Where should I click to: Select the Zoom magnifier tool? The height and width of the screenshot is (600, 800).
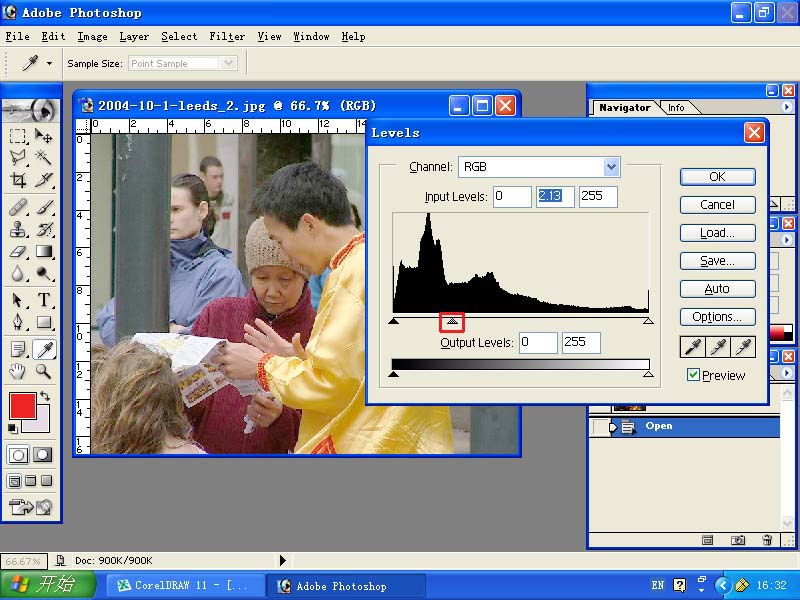coord(44,371)
